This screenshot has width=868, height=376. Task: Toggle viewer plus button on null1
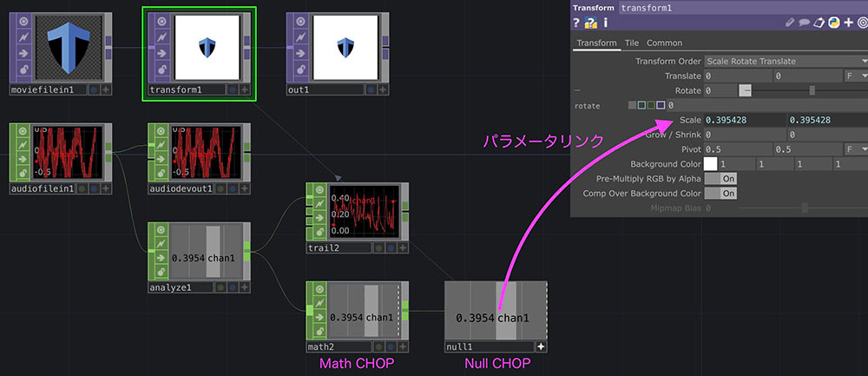click(541, 346)
